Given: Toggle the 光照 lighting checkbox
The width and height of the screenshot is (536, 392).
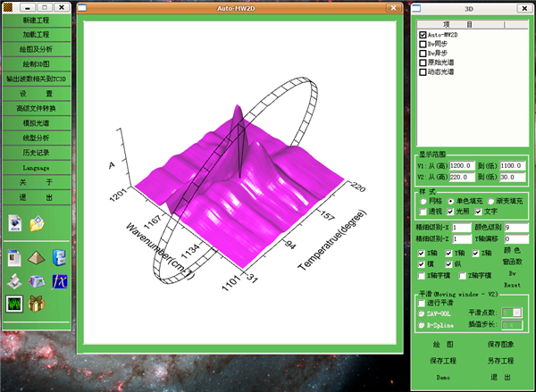Looking at the screenshot, I should (451, 212).
